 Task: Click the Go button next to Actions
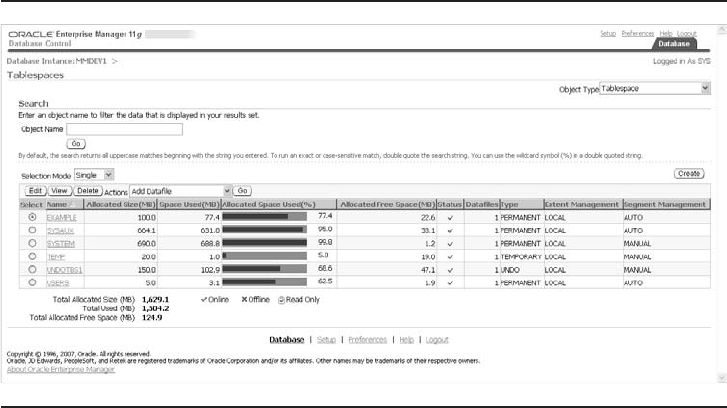(242, 191)
